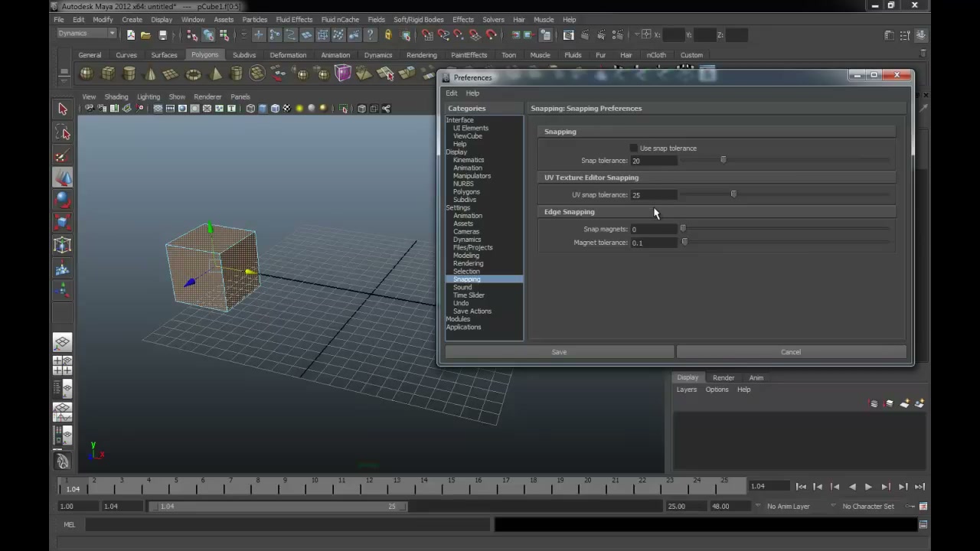
Task: Enable snap to grids icon in status line
Action: [427, 35]
